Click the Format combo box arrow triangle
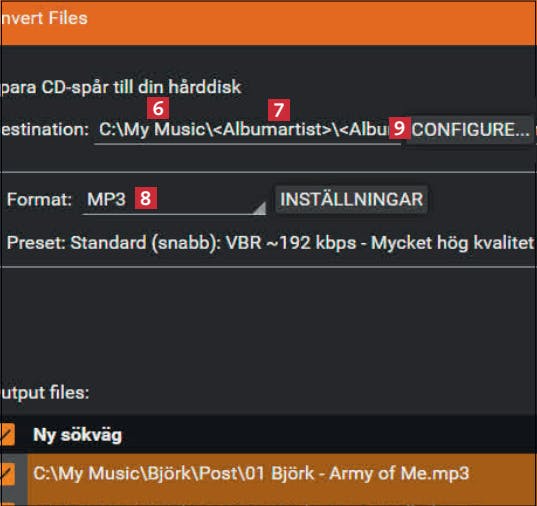This screenshot has height=506, width=537. (260, 208)
